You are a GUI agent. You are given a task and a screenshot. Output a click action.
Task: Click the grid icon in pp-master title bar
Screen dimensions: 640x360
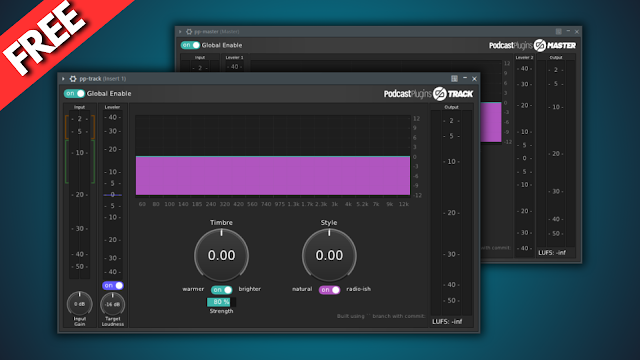click(x=558, y=31)
